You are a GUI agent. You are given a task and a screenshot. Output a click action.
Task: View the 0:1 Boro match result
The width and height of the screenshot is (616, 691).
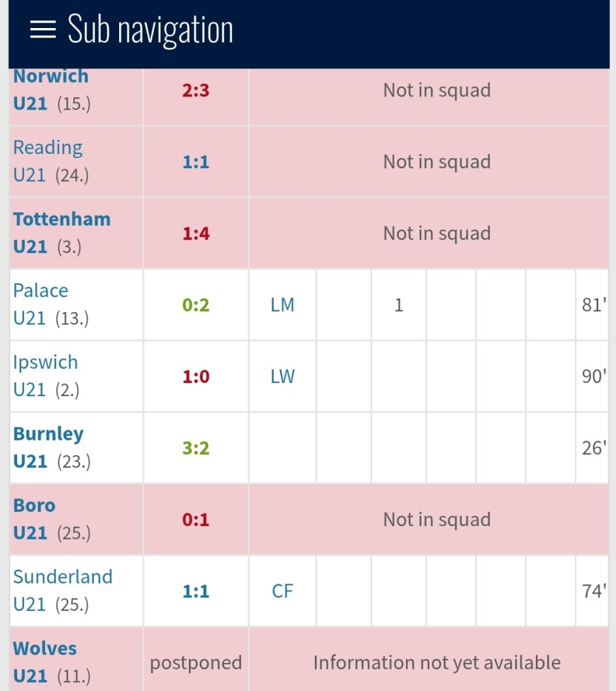(x=196, y=520)
